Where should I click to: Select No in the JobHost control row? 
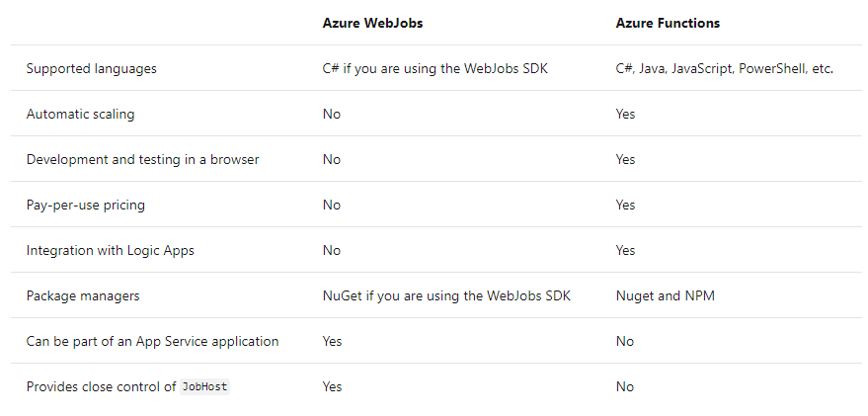624,386
